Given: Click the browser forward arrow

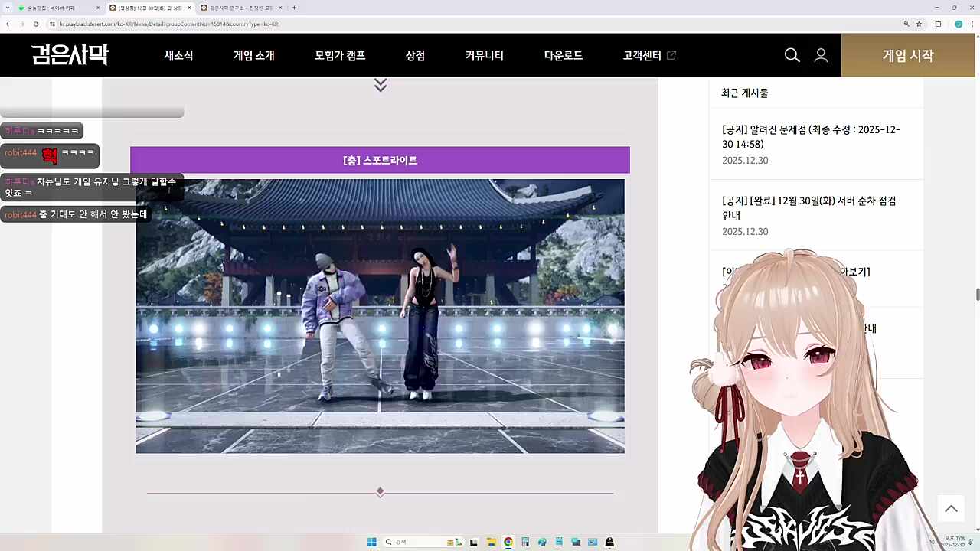Looking at the screenshot, I should click(21, 24).
